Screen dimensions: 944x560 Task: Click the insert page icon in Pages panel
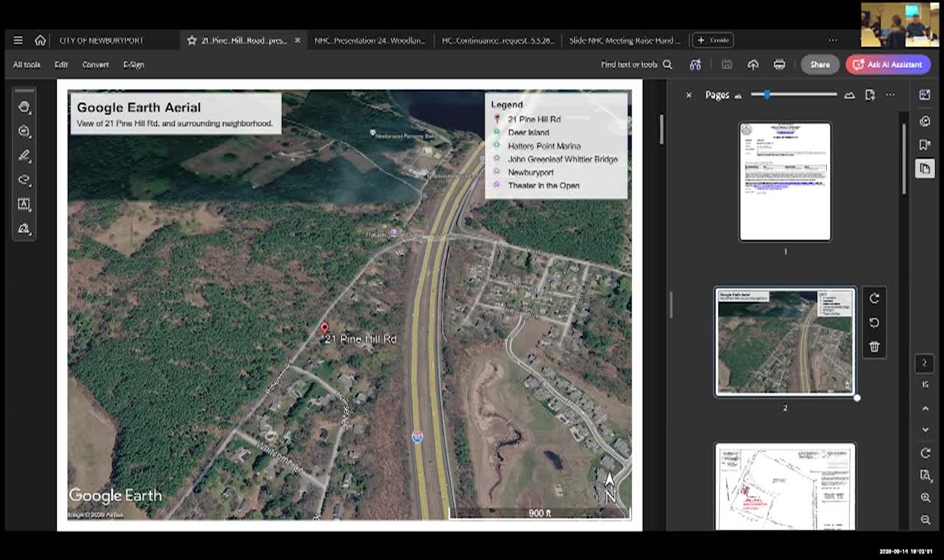(870, 95)
